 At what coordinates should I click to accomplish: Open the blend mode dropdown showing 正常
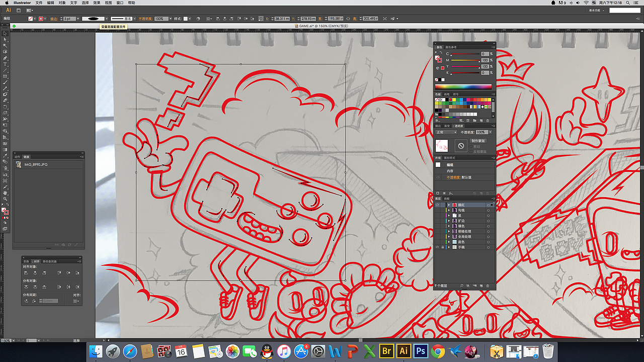(446, 132)
